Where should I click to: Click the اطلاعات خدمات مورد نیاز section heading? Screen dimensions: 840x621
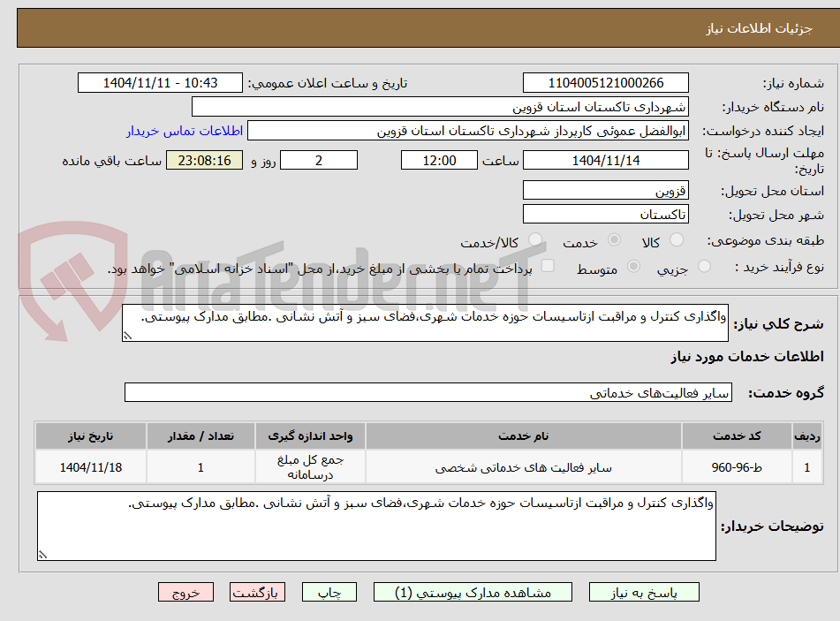tap(747, 357)
